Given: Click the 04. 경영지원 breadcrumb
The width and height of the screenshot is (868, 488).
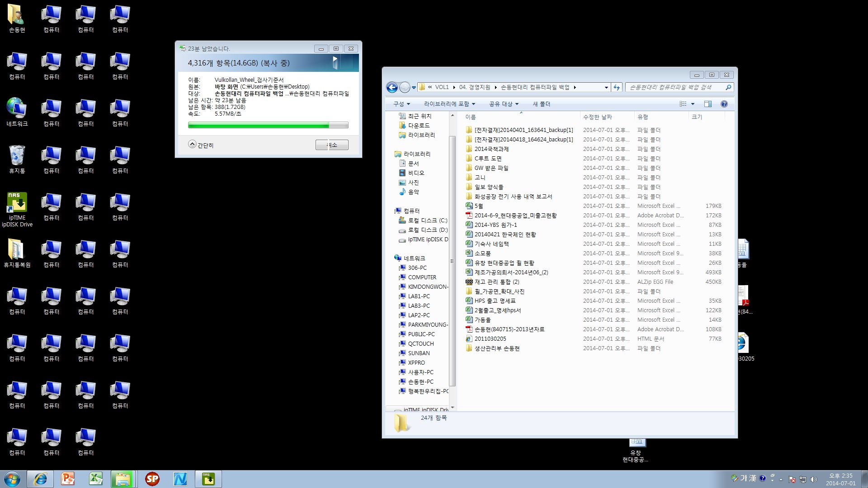Looking at the screenshot, I should pos(474,87).
